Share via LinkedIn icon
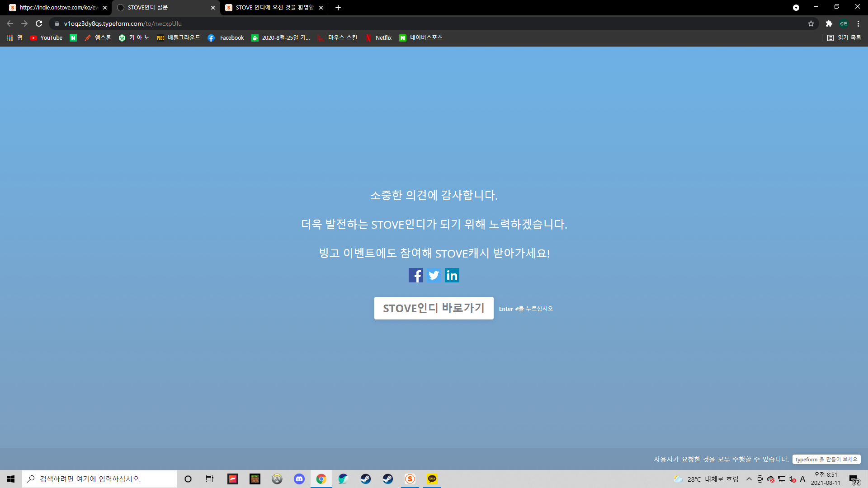The width and height of the screenshot is (868, 488). pyautogui.click(x=452, y=275)
